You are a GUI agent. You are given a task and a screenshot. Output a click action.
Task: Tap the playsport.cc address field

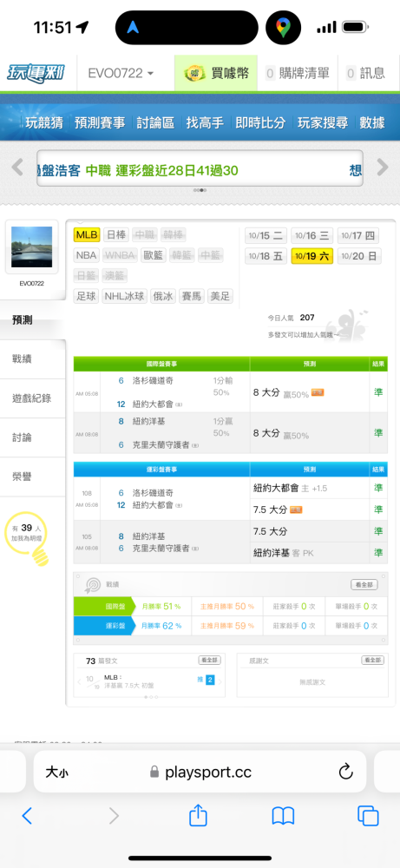click(200, 773)
